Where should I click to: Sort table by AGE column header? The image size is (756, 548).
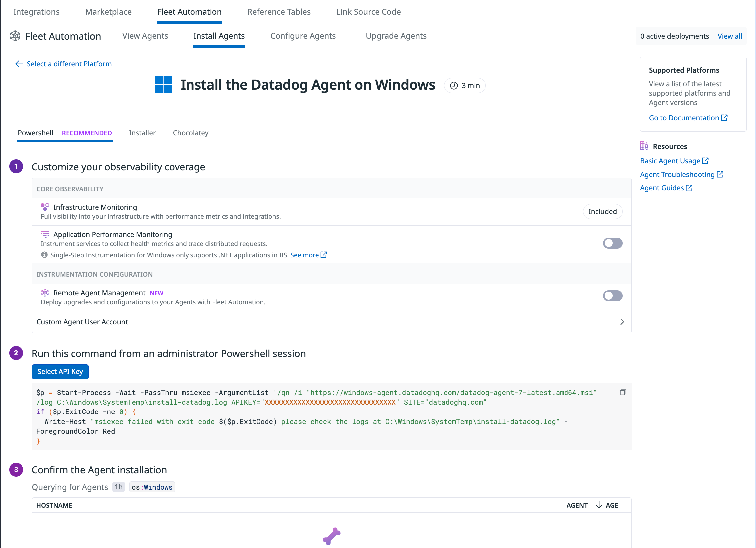[612, 505]
